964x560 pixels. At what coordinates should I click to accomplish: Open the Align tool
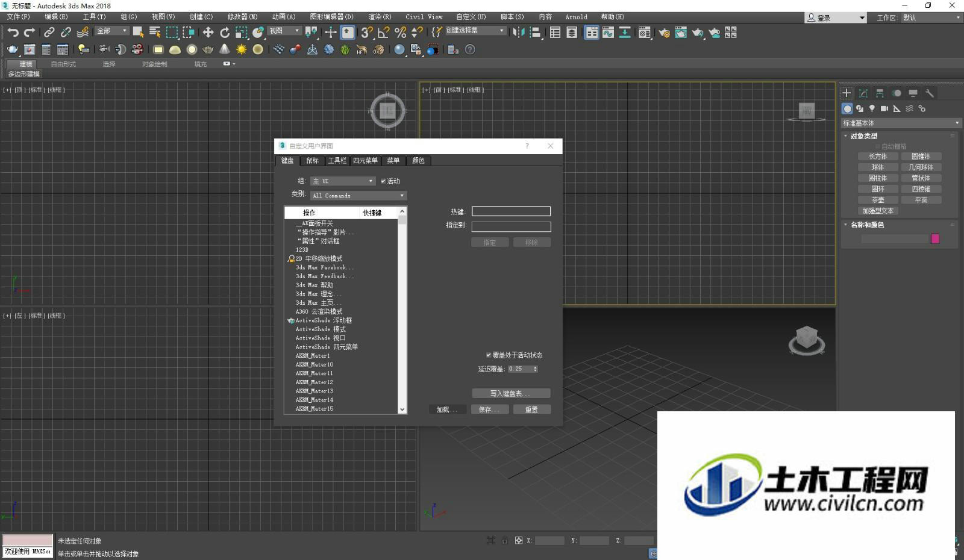coord(535,33)
